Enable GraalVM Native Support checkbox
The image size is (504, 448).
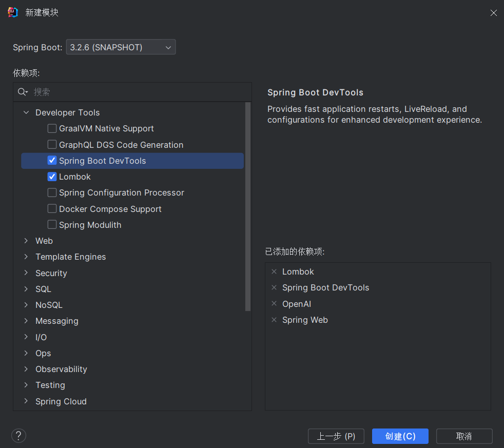[x=52, y=128]
